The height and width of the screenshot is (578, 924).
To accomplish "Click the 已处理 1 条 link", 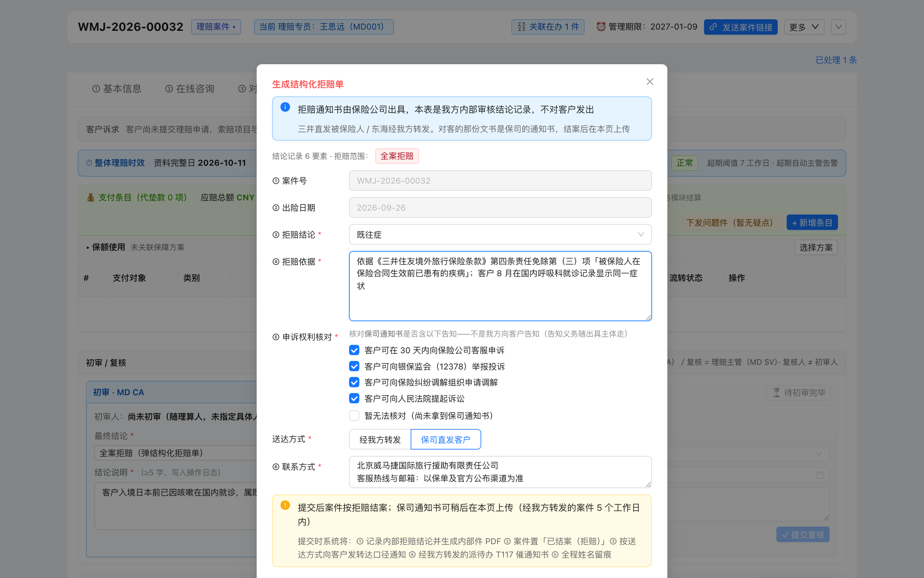I will coord(836,60).
